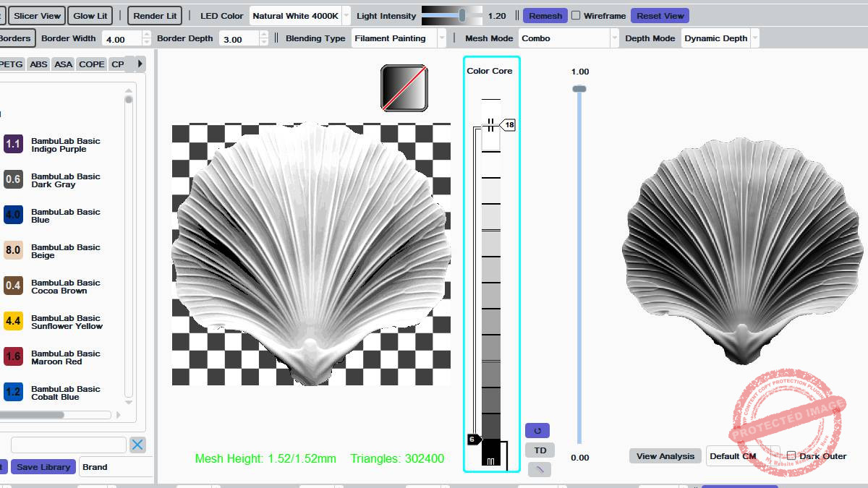
Task: Click the Light Intensity slider handle
Action: point(461,15)
